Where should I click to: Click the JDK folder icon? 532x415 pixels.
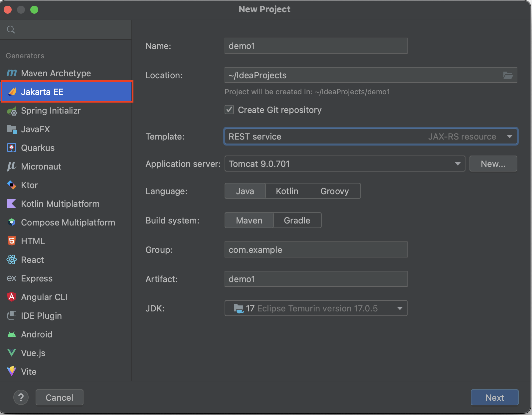coord(239,308)
